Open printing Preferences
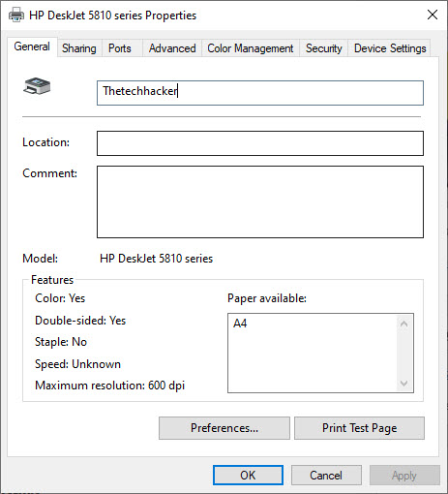The height and width of the screenshot is (494, 448). point(224,428)
